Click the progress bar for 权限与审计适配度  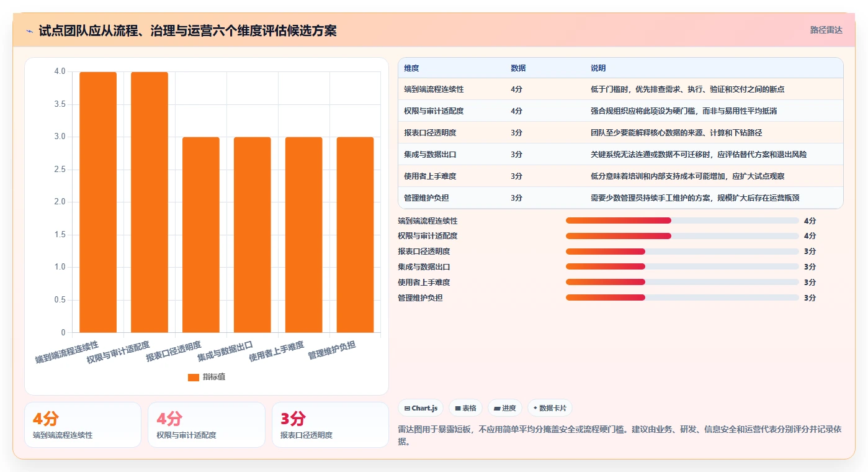point(682,236)
